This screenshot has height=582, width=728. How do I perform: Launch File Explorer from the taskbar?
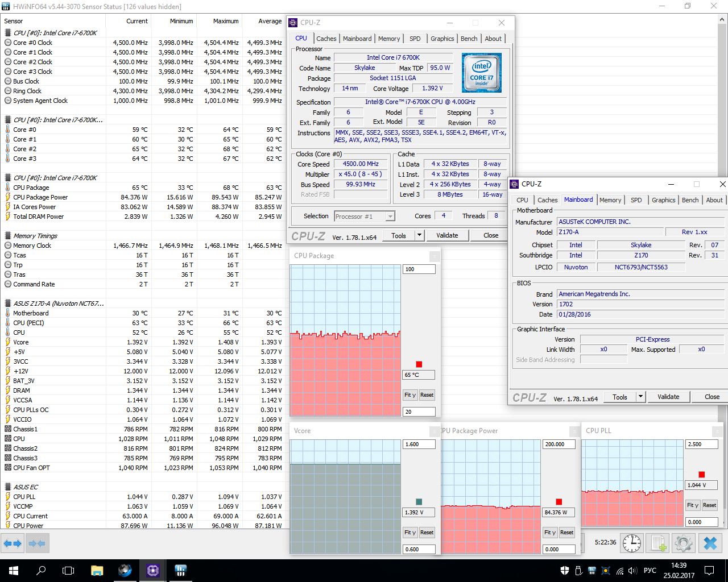coord(97,571)
